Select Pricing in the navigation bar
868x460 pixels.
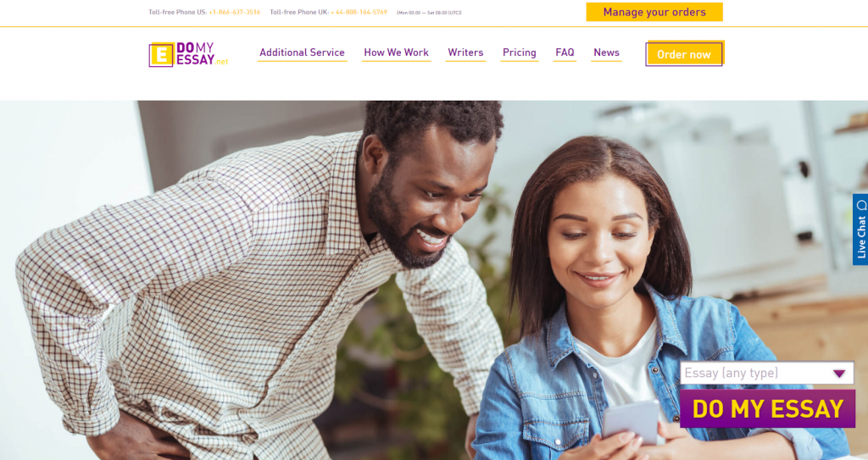tap(520, 53)
